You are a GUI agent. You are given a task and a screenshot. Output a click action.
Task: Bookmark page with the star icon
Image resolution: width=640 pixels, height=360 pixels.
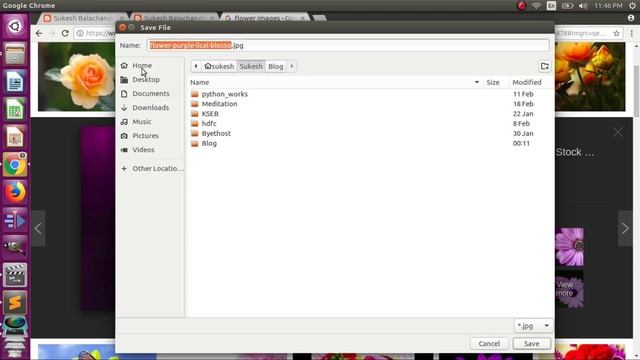point(616,33)
